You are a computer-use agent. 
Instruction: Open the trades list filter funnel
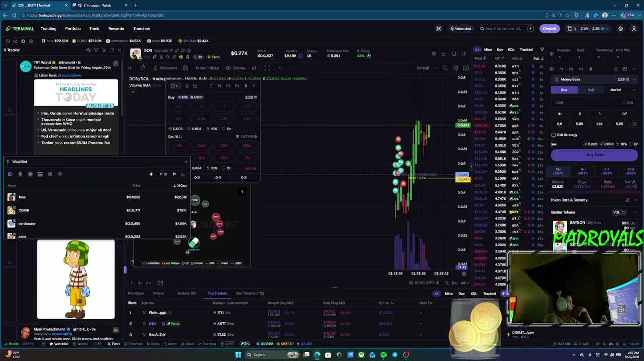[x=542, y=50]
